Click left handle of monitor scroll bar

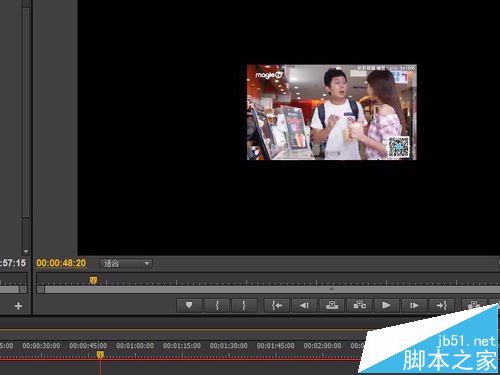coord(40,289)
